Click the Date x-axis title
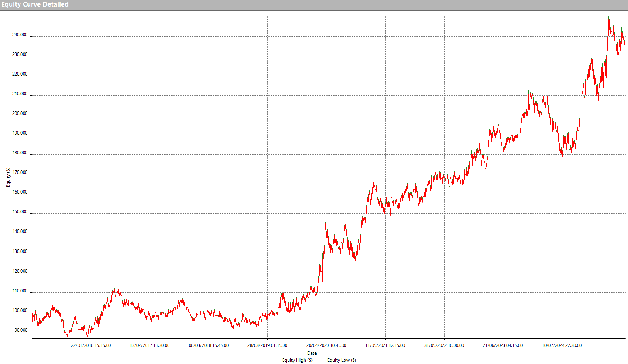Image resolution: width=628 pixels, height=364 pixels. (312, 353)
